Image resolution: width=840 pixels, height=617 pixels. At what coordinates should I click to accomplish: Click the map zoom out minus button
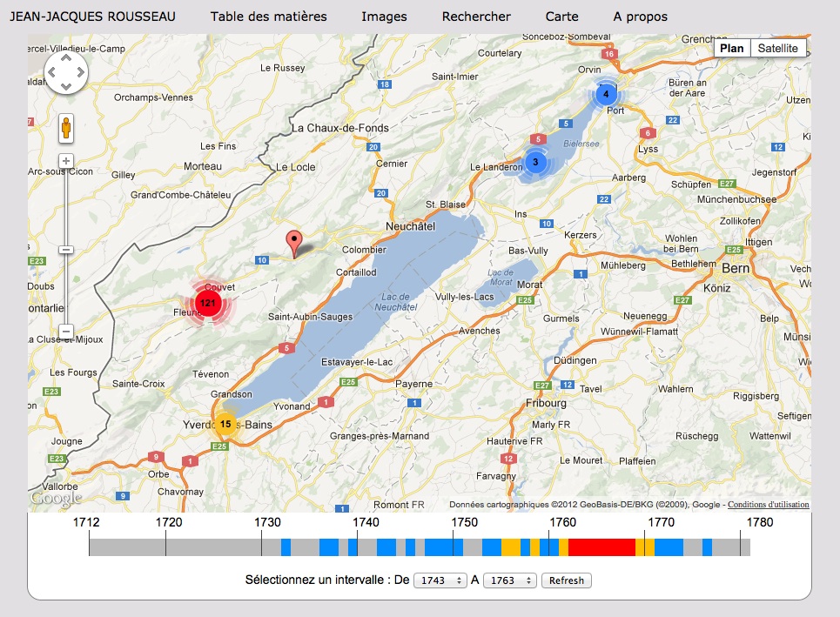click(x=65, y=331)
